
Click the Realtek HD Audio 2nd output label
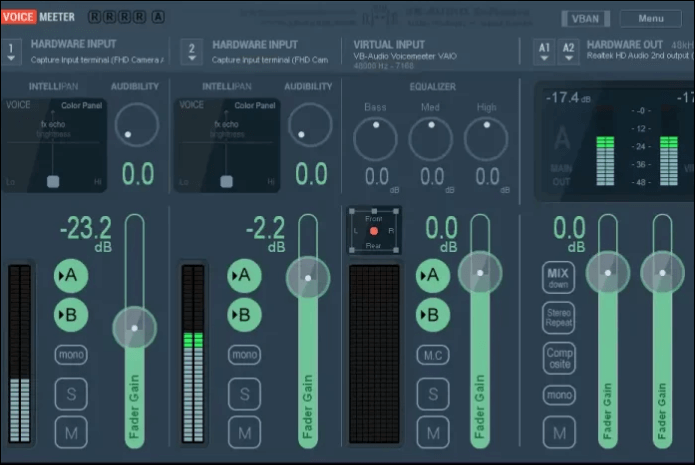click(x=640, y=55)
